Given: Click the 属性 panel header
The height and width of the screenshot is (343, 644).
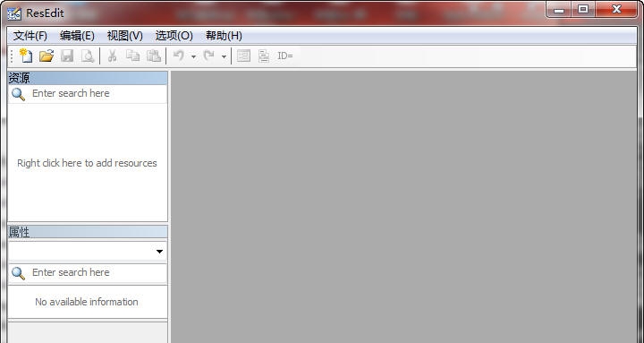Looking at the screenshot, I should click(x=88, y=232).
